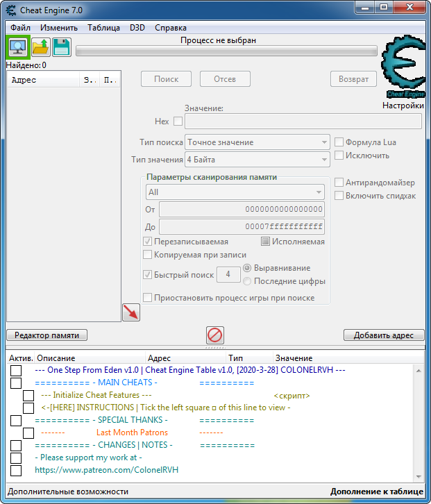Click Дополнение к таблице in status bar

click(377, 492)
